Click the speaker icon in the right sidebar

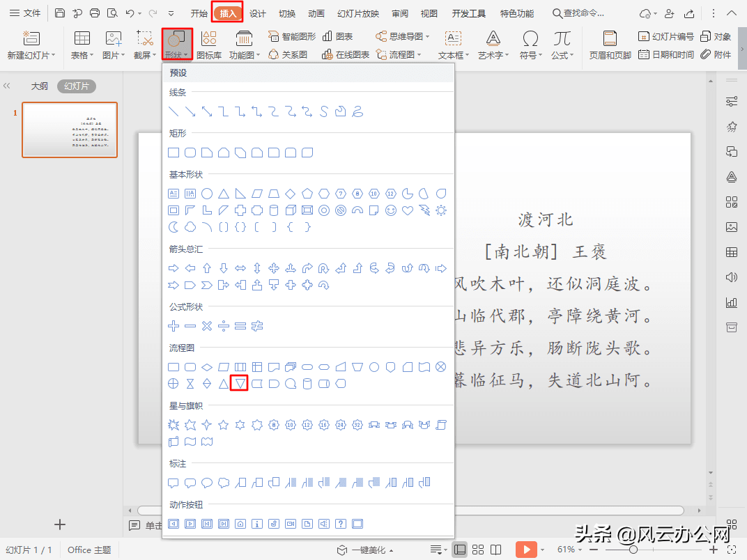[x=732, y=277]
